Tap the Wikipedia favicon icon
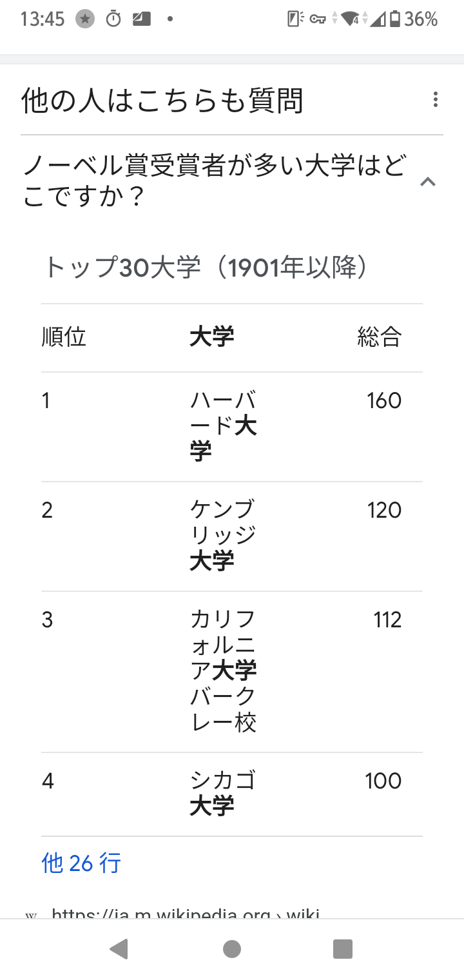 tap(31, 915)
